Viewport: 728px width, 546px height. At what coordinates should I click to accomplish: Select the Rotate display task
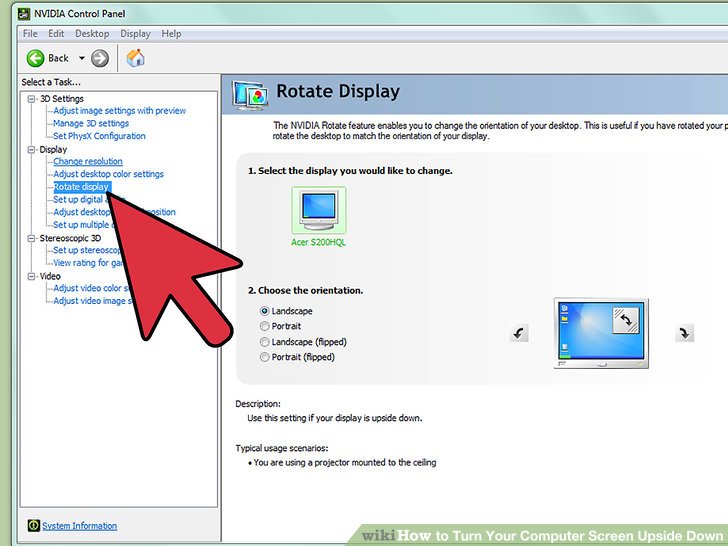point(82,187)
